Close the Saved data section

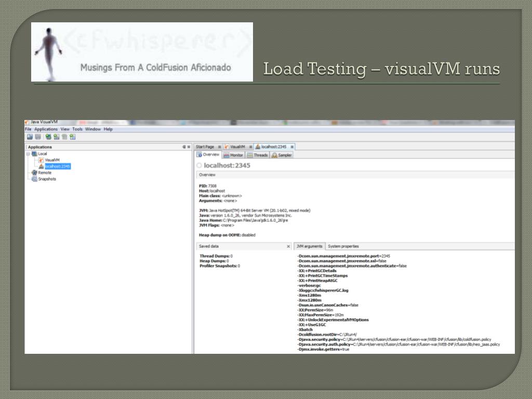288,246
